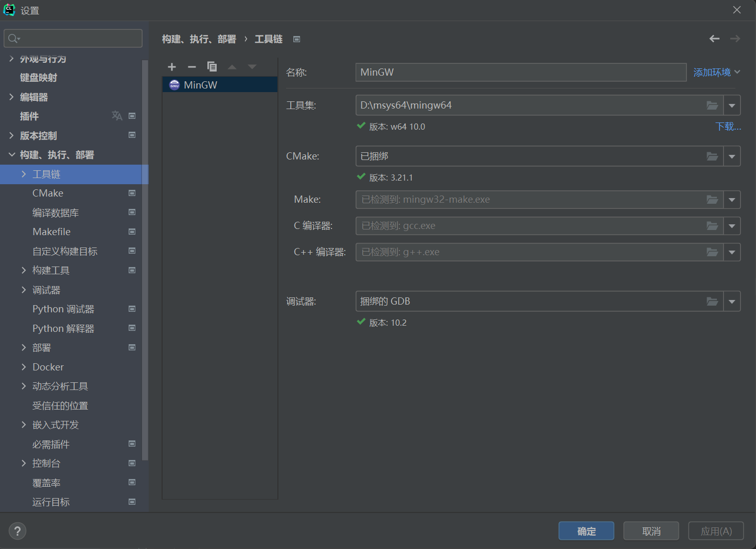
Task: Expand the Docker tree node
Action: pyautogui.click(x=24, y=367)
